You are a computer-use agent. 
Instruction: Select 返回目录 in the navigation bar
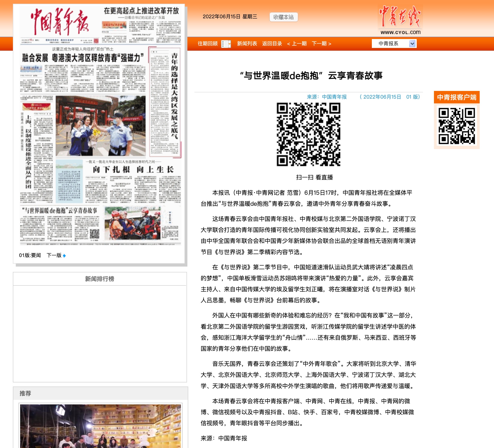272,44
